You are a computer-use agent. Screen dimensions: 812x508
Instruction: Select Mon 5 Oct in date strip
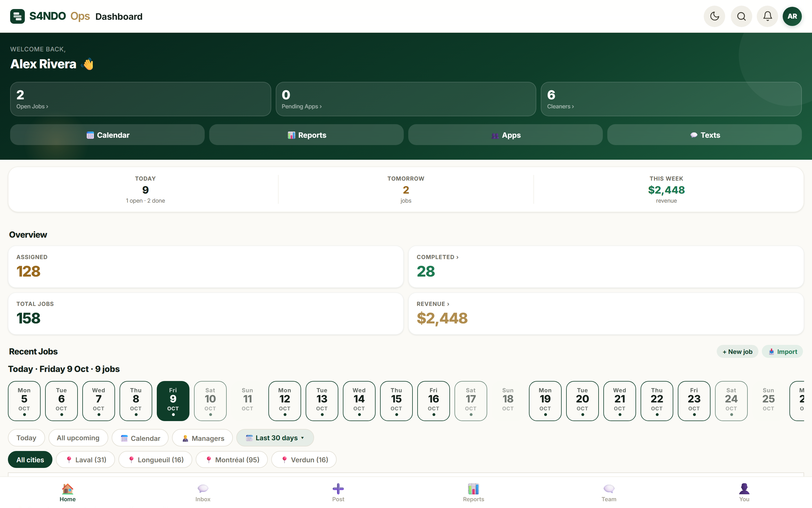coord(24,401)
